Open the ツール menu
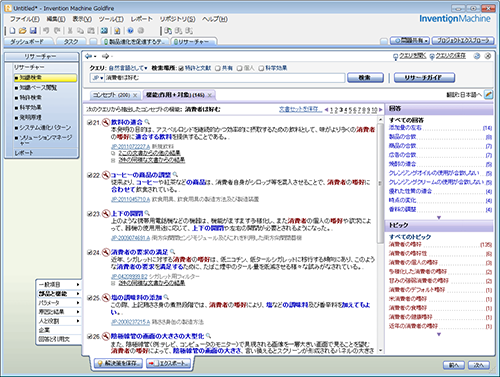Viewport: 500px width, 377px height. coord(111,19)
